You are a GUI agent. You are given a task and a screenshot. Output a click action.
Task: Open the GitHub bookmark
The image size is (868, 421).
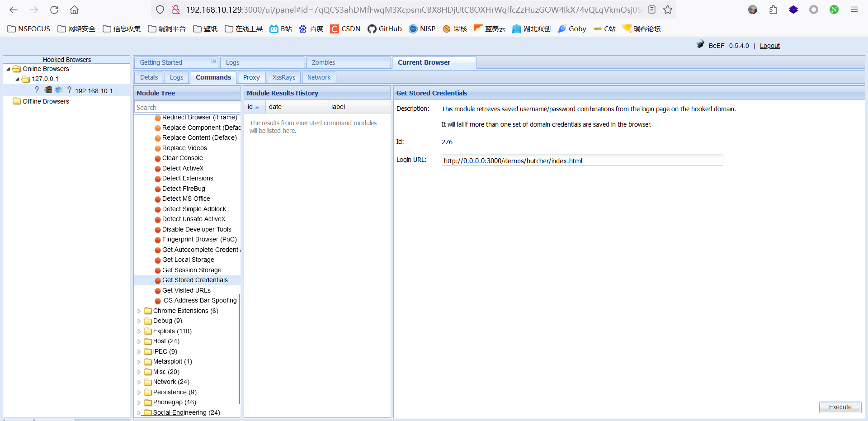[385, 28]
